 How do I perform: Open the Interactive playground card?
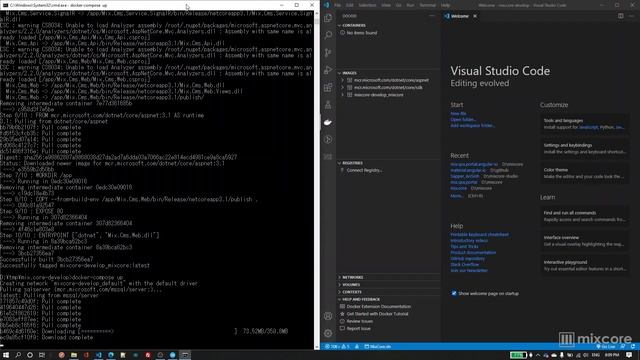click(x=584, y=265)
